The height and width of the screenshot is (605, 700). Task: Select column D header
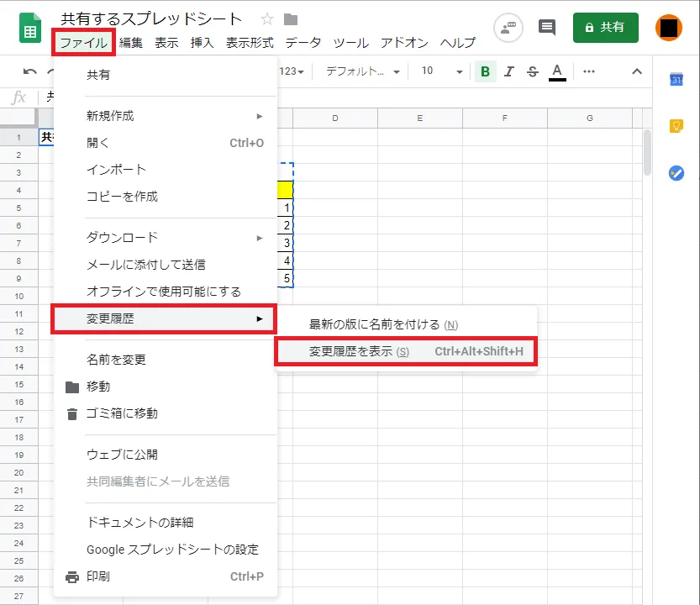point(335,118)
